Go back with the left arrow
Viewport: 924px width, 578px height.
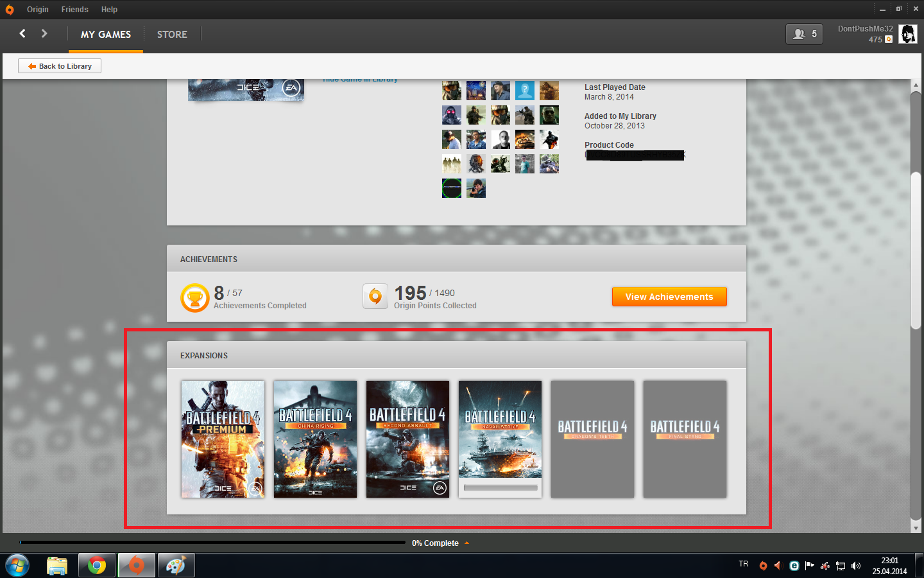[x=22, y=33]
